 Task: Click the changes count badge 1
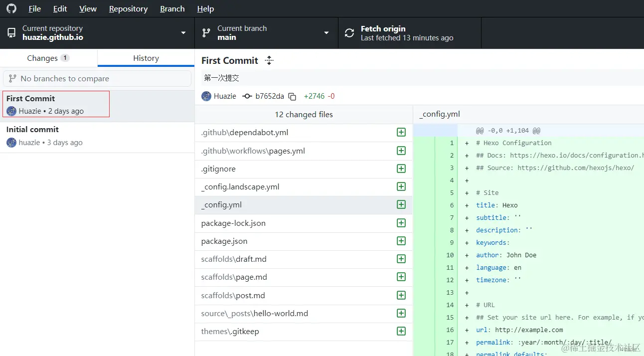point(65,58)
